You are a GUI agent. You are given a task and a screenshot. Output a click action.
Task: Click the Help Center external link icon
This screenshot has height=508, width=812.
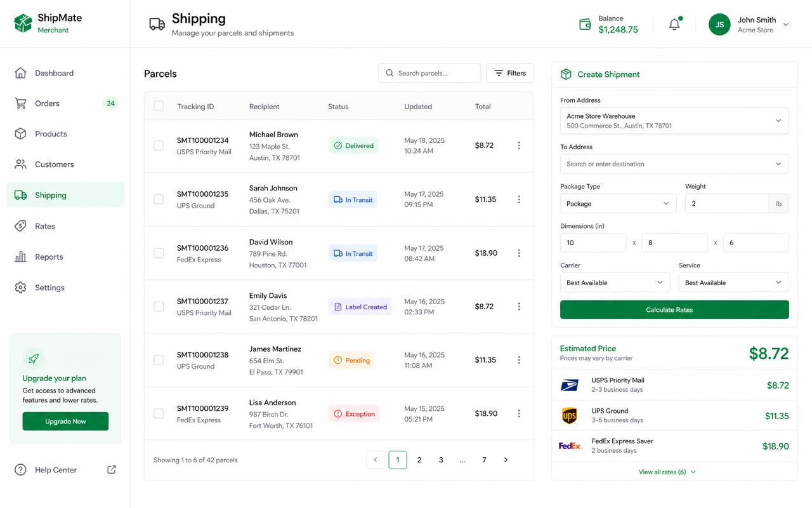[112, 470]
